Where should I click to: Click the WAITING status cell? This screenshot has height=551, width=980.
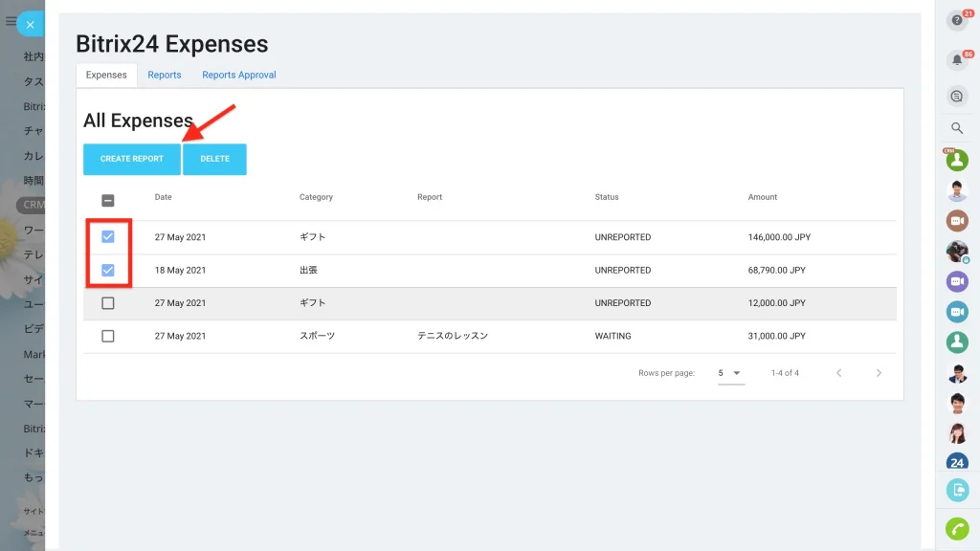click(612, 336)
